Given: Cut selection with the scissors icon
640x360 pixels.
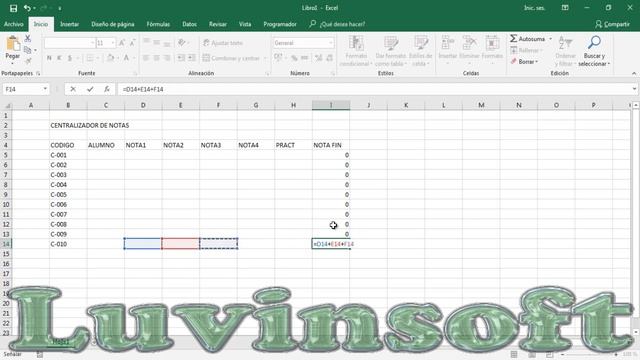Looking at the screenshot, I should pyautogui.click(x=28, y=39).
